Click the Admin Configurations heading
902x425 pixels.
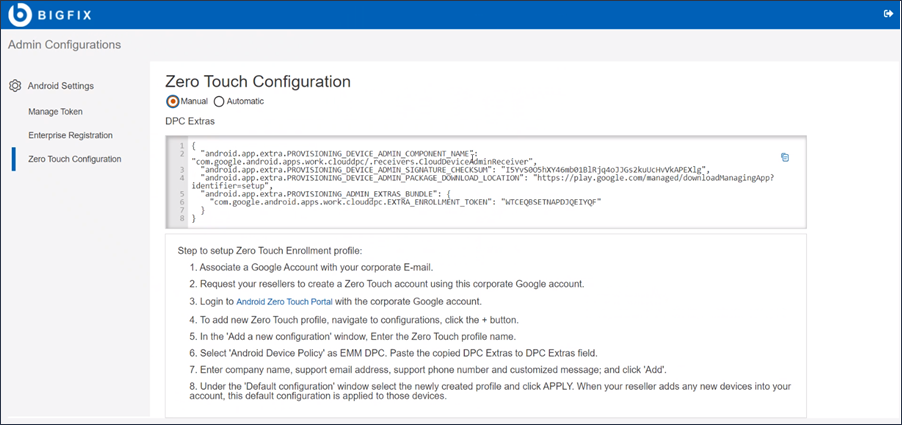[x=64, y=45]
